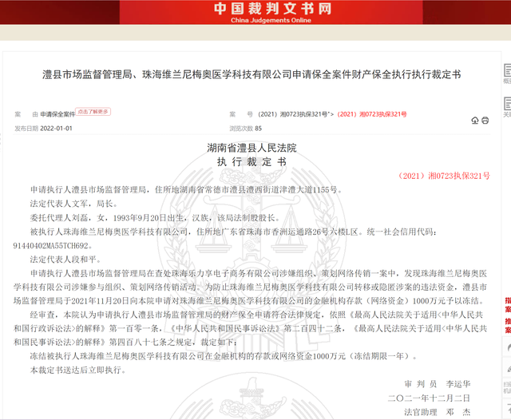Click the view count number 85
Screen dimensions: 511x420
[258, 128]
